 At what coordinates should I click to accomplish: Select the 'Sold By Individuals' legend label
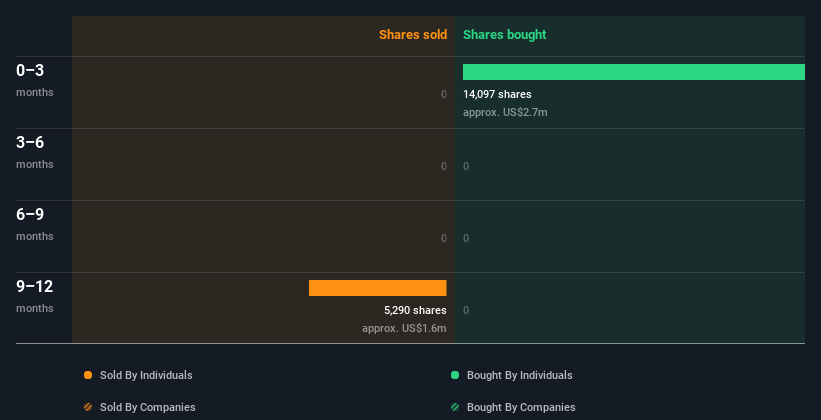coord(146,375)
